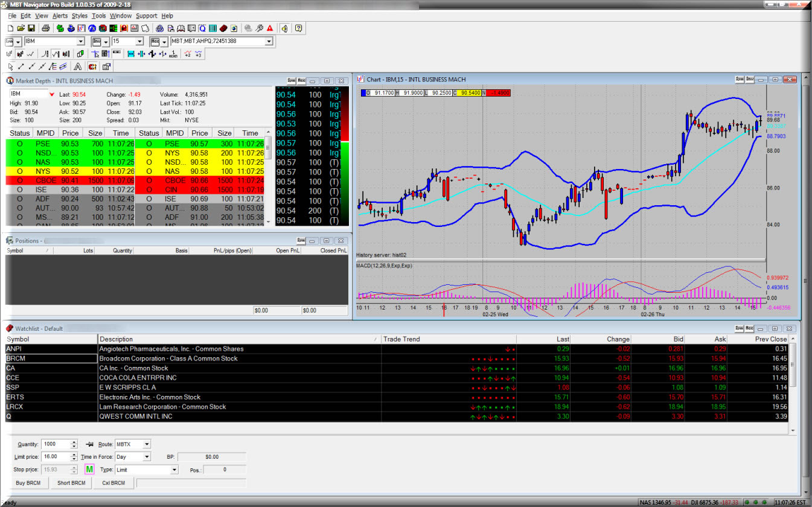This screenshot has height=507, width=812.
Task: Click the Open folder toolbar icon
Action: click(x=21, y=28)
